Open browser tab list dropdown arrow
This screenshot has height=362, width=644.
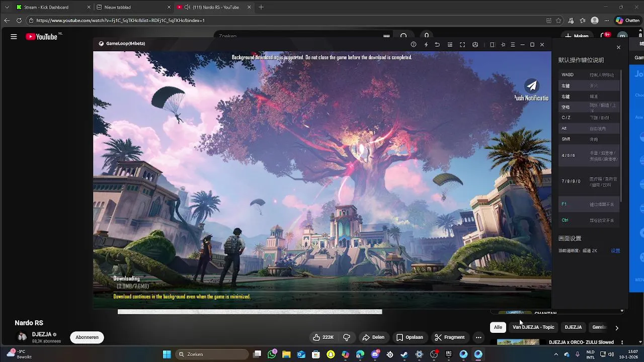7,7
